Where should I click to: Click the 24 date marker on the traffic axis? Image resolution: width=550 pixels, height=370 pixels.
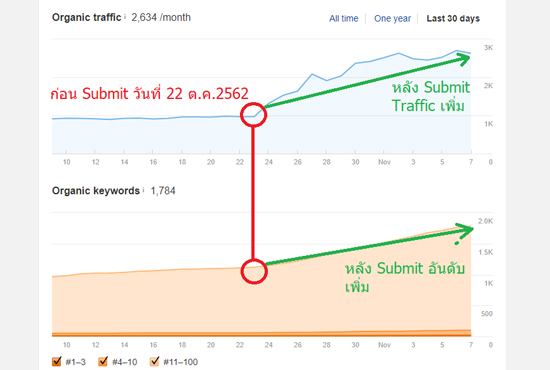[x=269, y=162]
